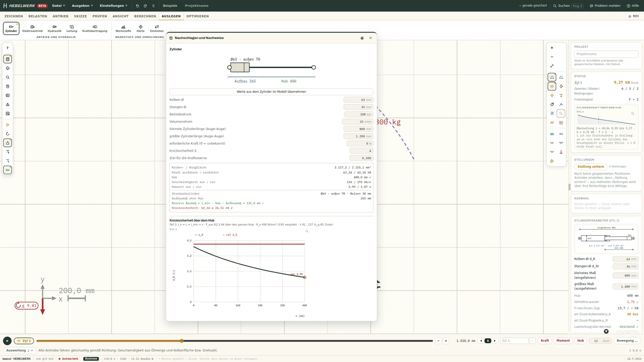Image resolution: width=644 pixels, height=362 pixels.
Task: Open the Elektroantrieb tool
Action: tap(33, 29)
